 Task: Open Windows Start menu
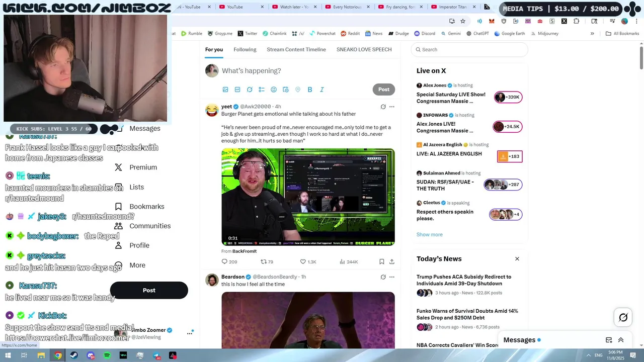[8, 355]
